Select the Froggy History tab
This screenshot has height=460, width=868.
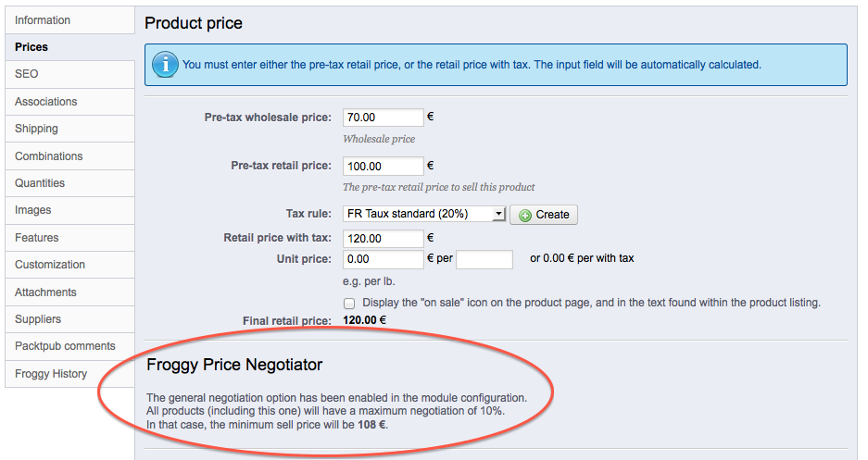coord(69,374)
